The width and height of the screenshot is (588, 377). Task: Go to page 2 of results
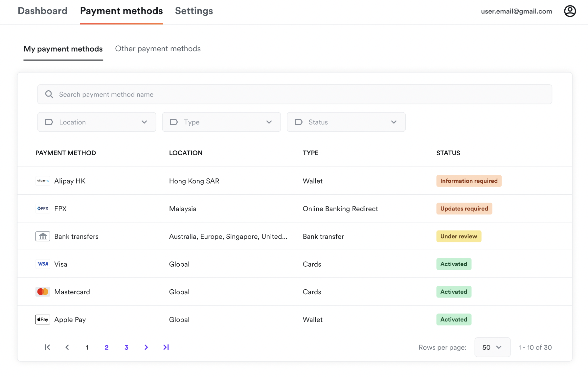click(106, 347)
